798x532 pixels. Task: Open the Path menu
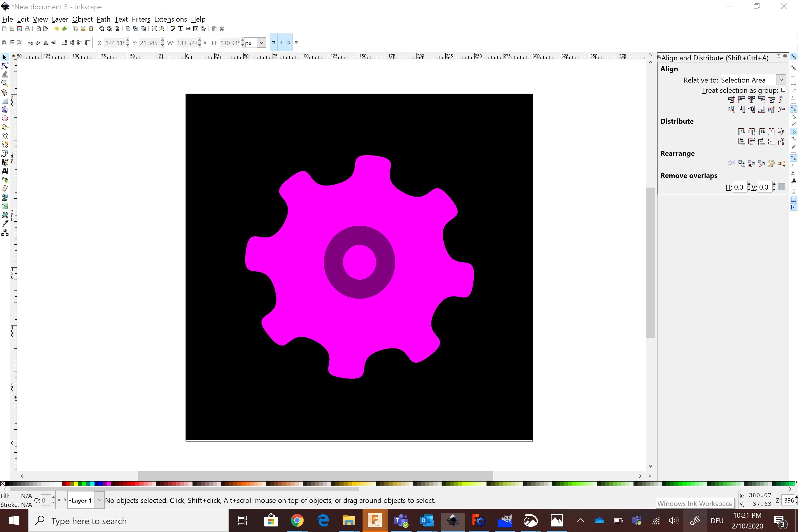click(x=103, y=19)
